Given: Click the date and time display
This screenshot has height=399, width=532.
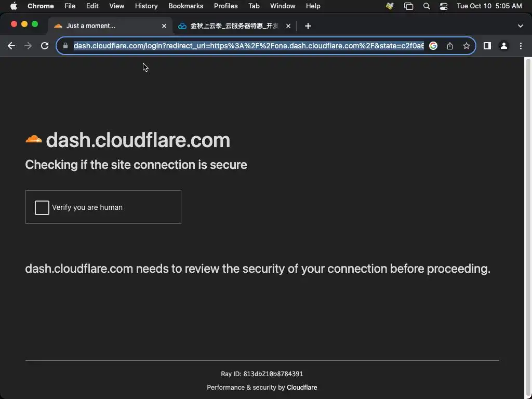Looking at the screenshot, I should coord(489,6).
